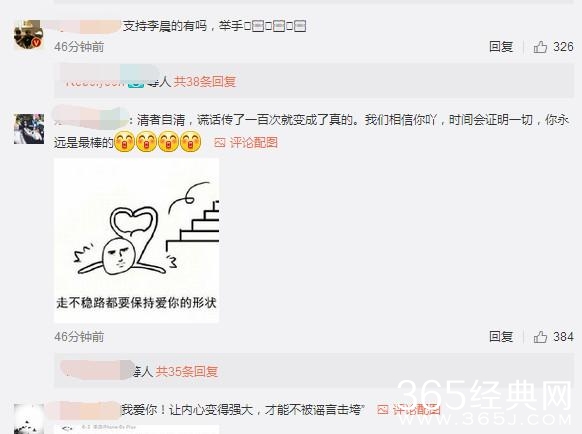Viewport: 582px width, 434px height.
Task: Click the last kissing-face emoji
Action: point(191,142)
